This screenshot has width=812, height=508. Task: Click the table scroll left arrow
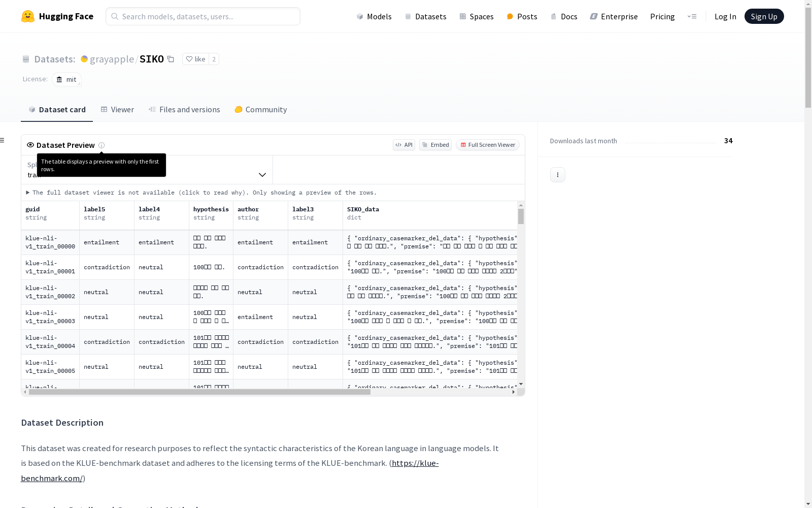click(x=25, y=392)
